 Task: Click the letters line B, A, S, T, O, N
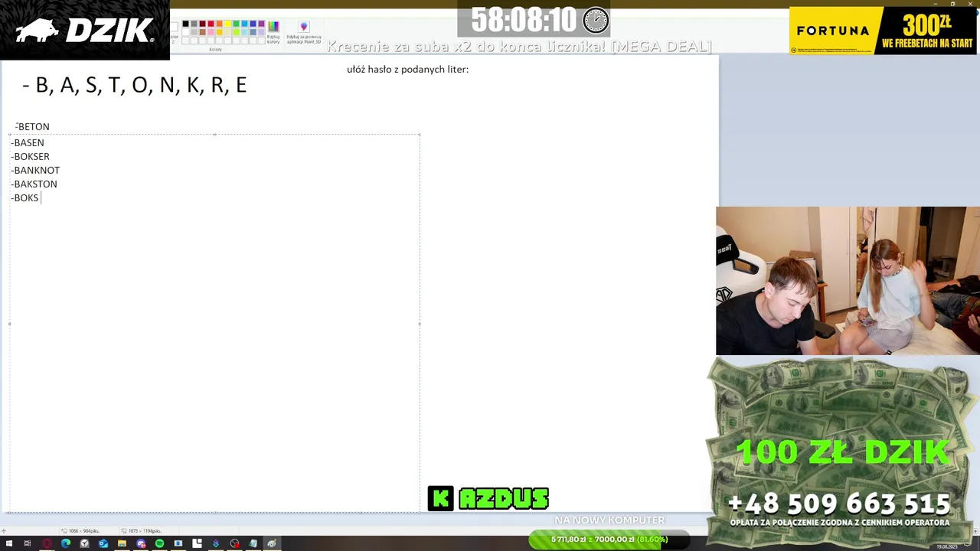tap(135, 85)
